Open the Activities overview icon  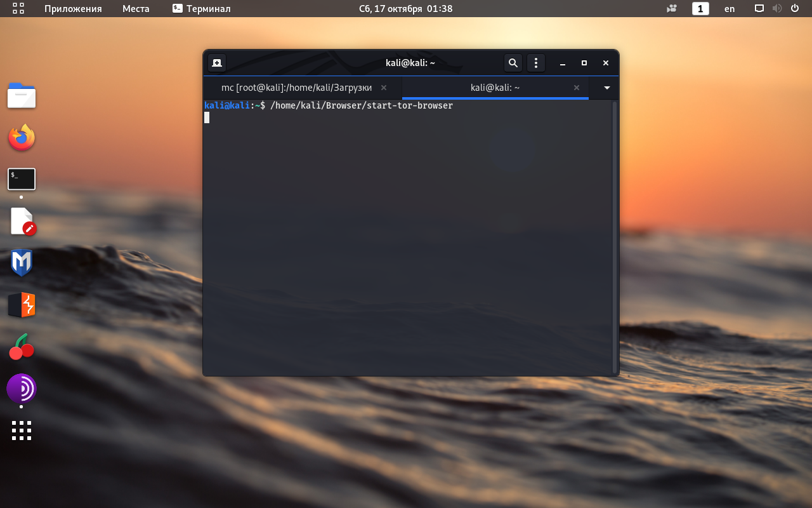coord(18,8)
